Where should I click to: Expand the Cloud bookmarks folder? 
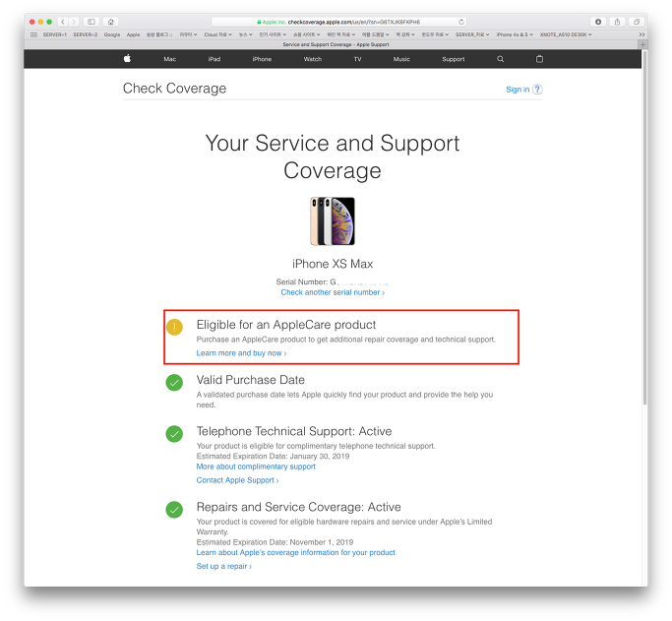pyautogui.click(x=217, y=34)
